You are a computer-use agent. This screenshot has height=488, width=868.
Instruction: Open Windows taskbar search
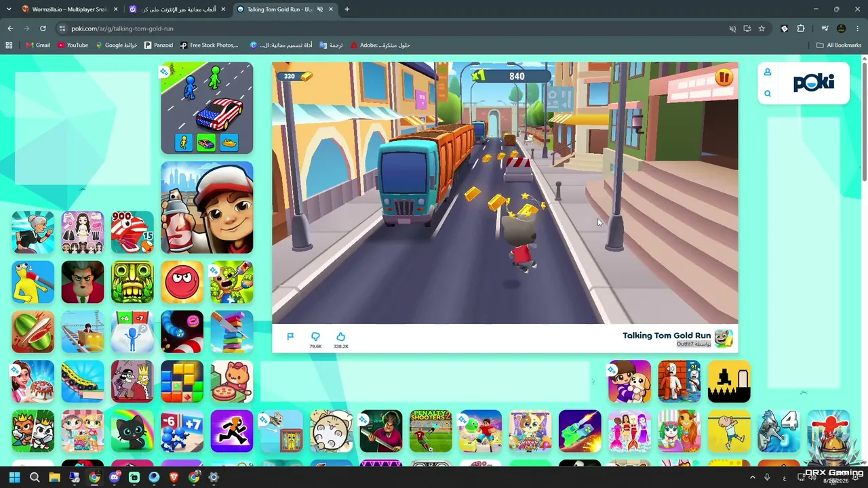[35, 477]
